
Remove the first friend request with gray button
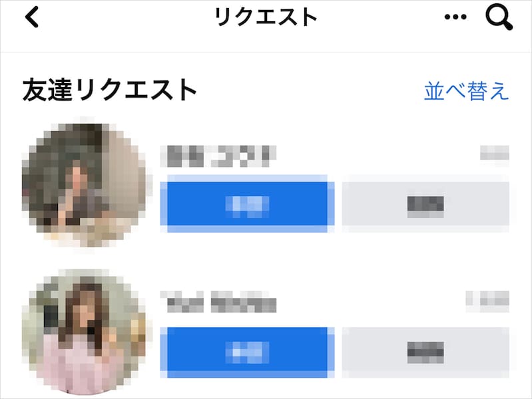425,203
